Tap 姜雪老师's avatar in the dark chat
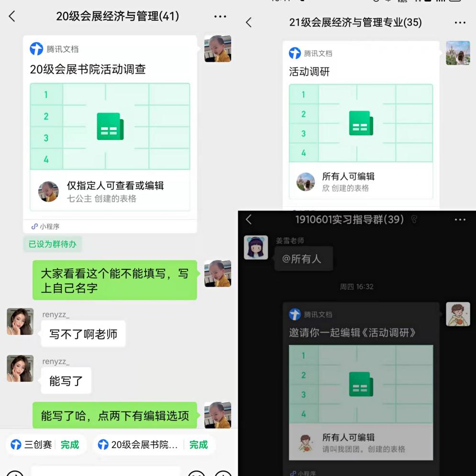Image resolution: width=476 pixels, height=476 pixels. (256, 247)
